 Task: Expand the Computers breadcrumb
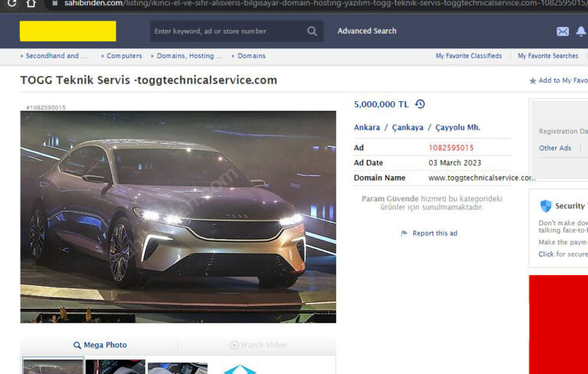[x=124, y=56]
